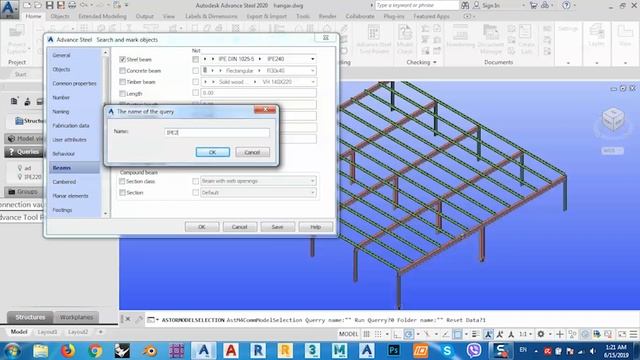Open the concrete beam Rectangular section dropdown
This screenshot has width=640, height=360.
pos(313,71)
